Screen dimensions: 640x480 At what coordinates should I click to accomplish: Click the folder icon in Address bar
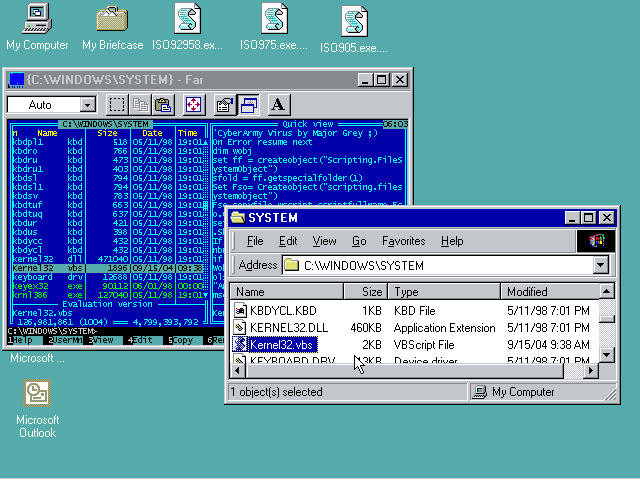pyautogui.click(x=291, y=265)
